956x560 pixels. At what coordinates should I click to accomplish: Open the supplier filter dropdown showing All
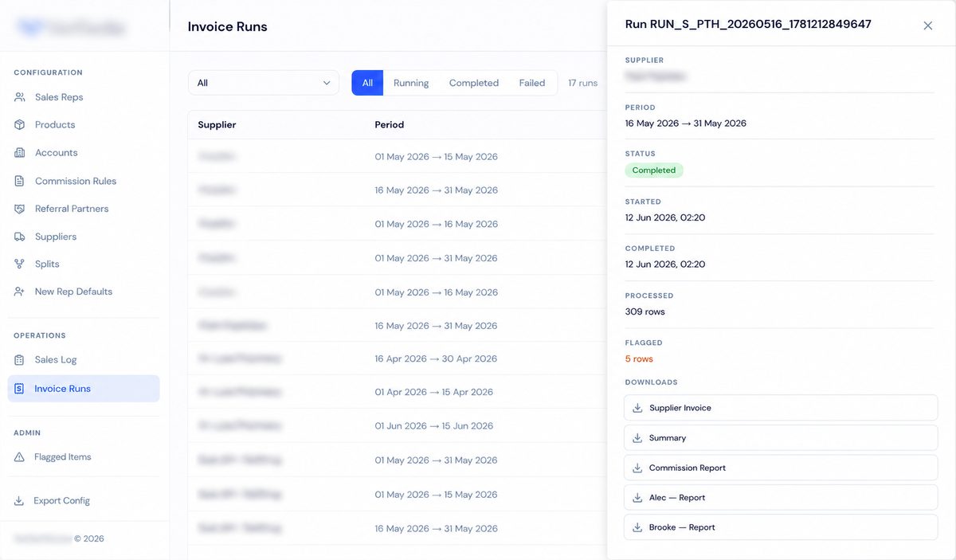264,83
